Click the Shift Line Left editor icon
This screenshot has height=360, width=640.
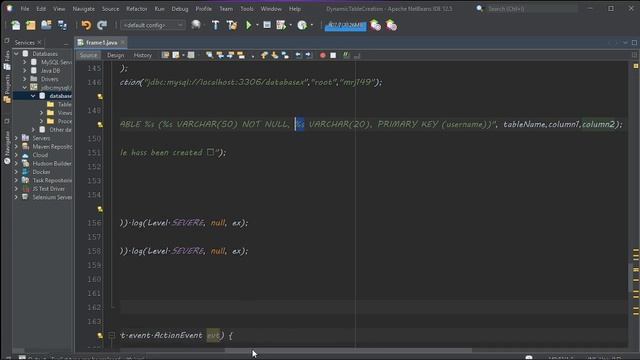click(x=298, y=56)
